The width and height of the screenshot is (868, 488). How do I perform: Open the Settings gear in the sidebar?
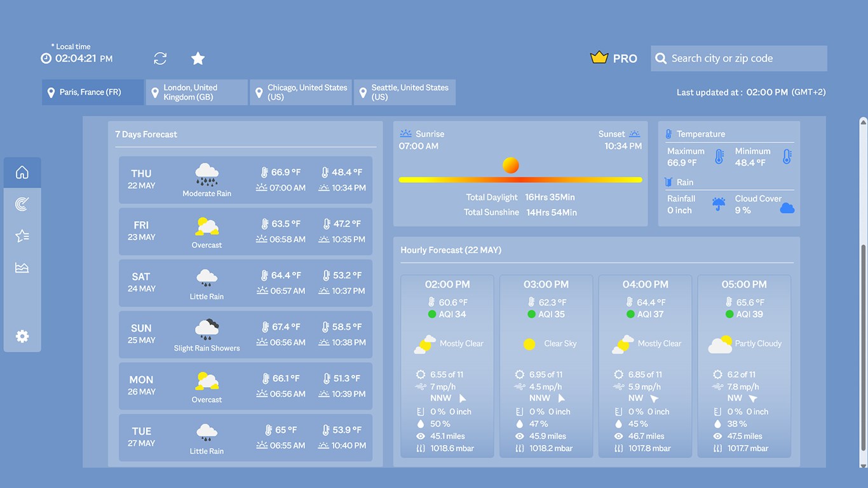tap(22, 336)
